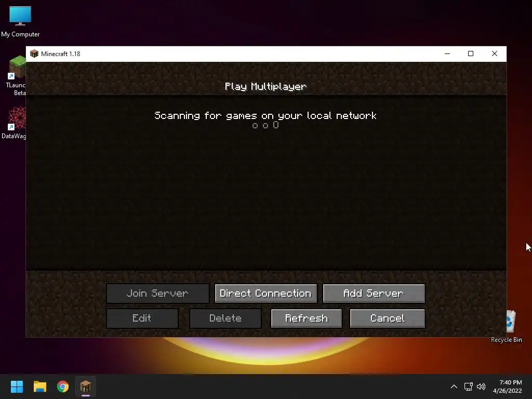
Task: Click the disabled Edit button
Action: click(x=142, y=318)
